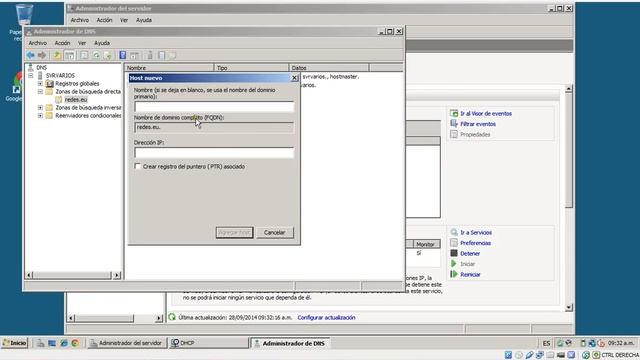Expand Registros globales node
The image size is (640, 360).
click(x=40, y=83)
